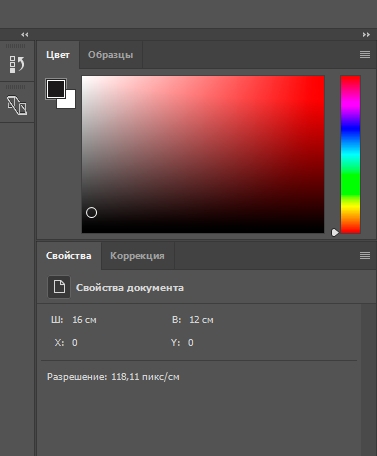Switch to the Коррекция tab
377x456 pixels.
coord(137,256)
